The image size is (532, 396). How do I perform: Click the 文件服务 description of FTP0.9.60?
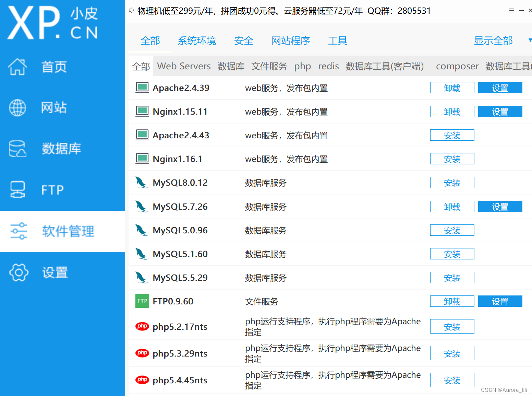click(x=262, y=301)
